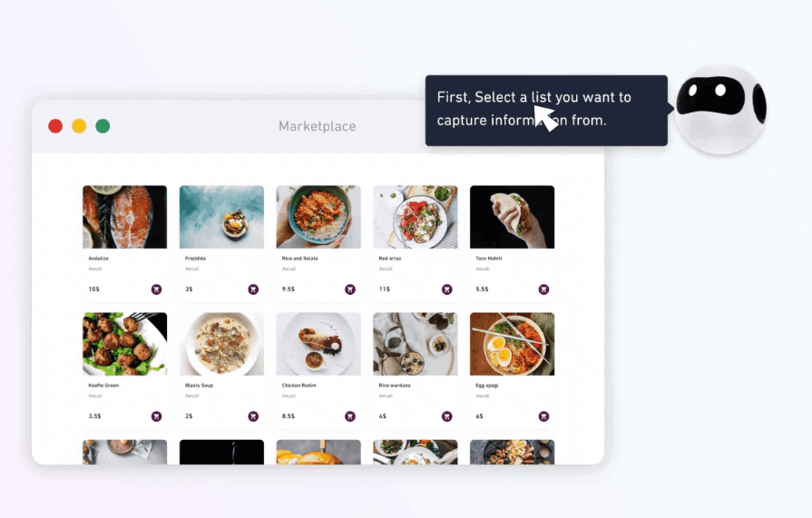Add Taco Mahiti using its cart icon
812x518 pixels.
[x=543, y=289]
